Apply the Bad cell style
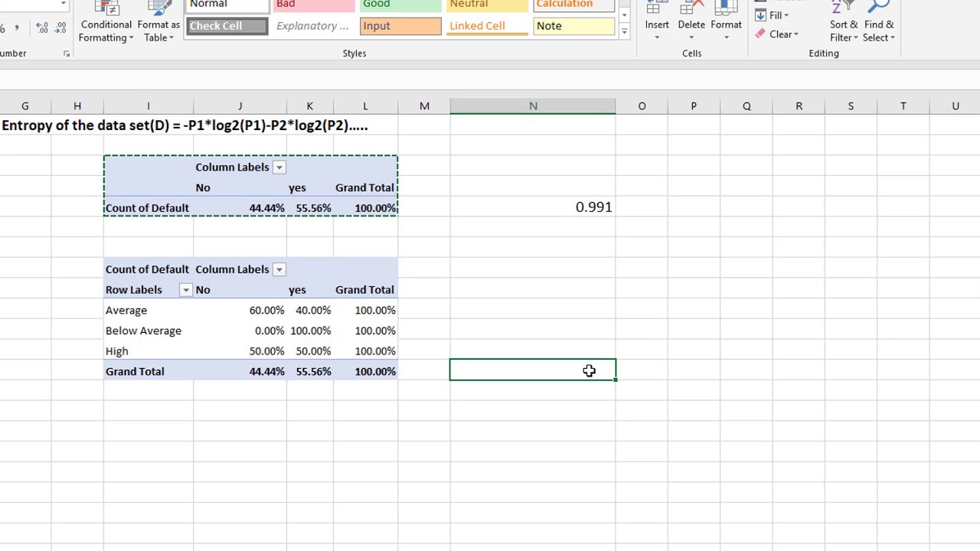This screenshot has width=980, height=551. (312, 5)
